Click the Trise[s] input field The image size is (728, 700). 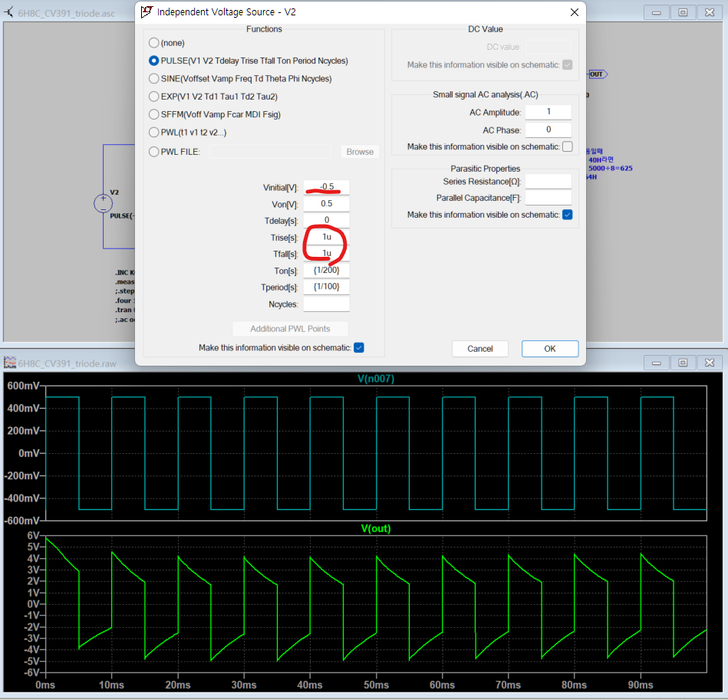click(x=326, y=237)
